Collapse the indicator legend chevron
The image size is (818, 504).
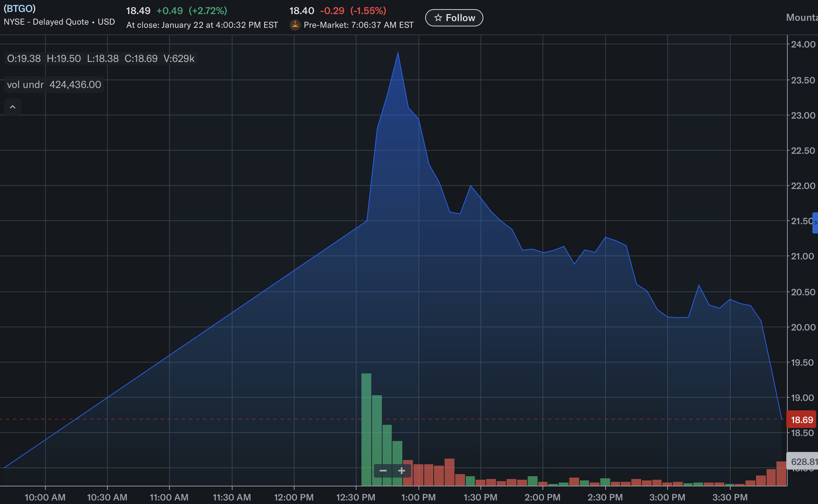[13, 107]
